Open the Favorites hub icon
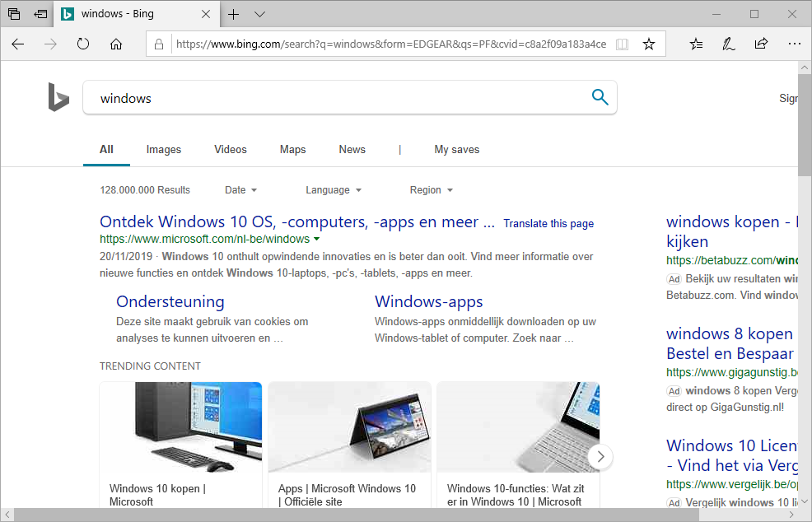The image size is (812, 522). click(x=697, y=44)
